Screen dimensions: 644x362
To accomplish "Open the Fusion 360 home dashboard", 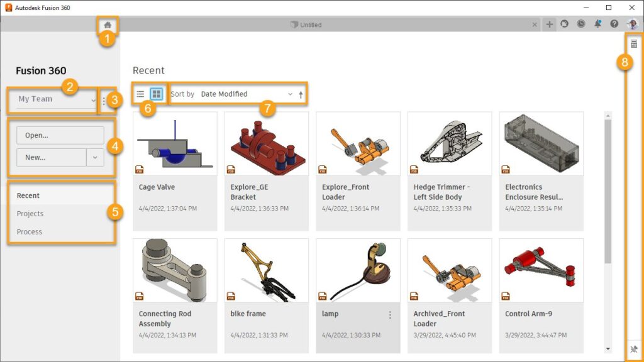I will 108,24.
